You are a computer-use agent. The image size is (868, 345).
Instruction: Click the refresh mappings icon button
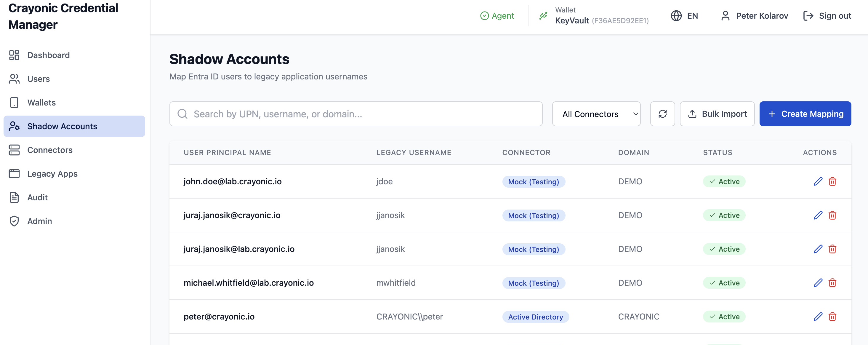point(662,114)
